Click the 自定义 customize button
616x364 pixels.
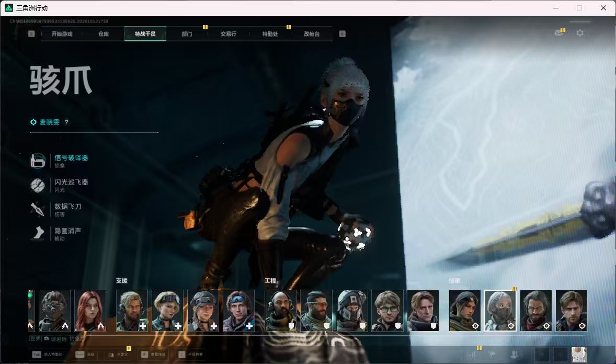[x=118, y=354]
